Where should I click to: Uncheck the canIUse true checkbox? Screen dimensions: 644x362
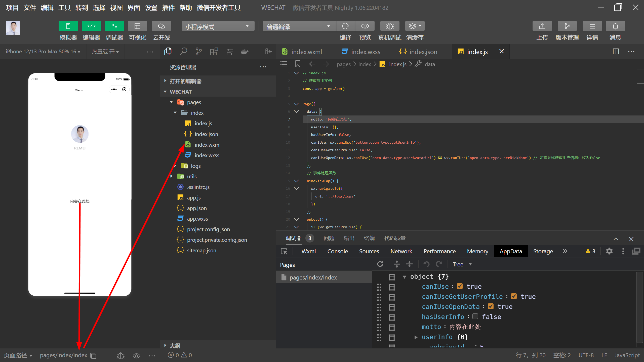(460, 286)
